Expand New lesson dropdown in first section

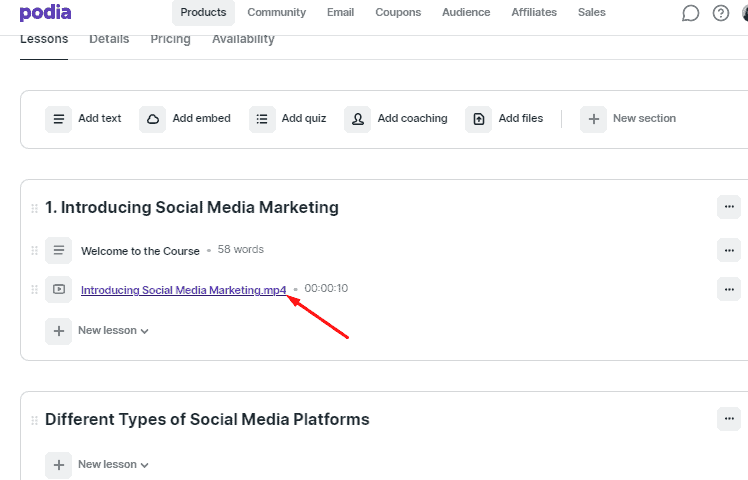coord(114,331)
